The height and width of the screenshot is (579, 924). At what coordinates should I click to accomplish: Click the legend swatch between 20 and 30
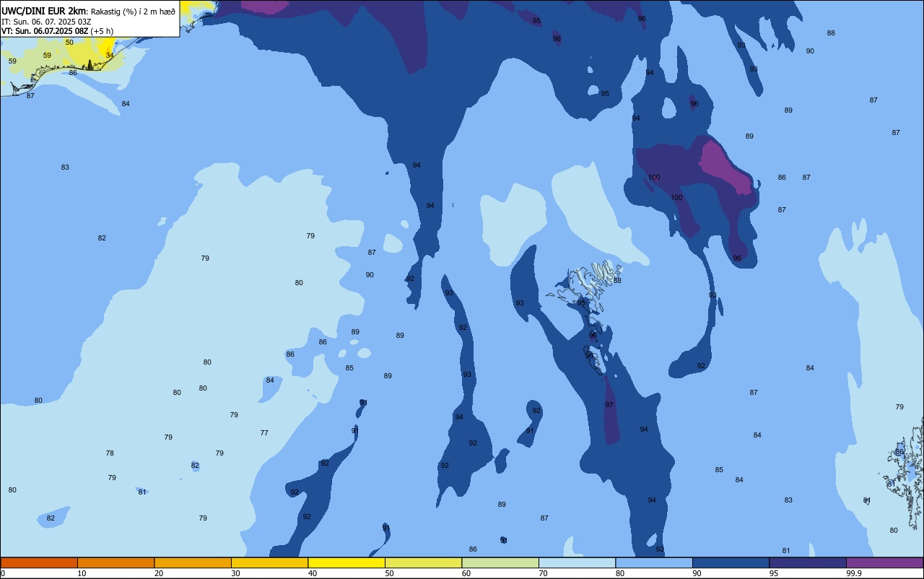pos(193,562)
